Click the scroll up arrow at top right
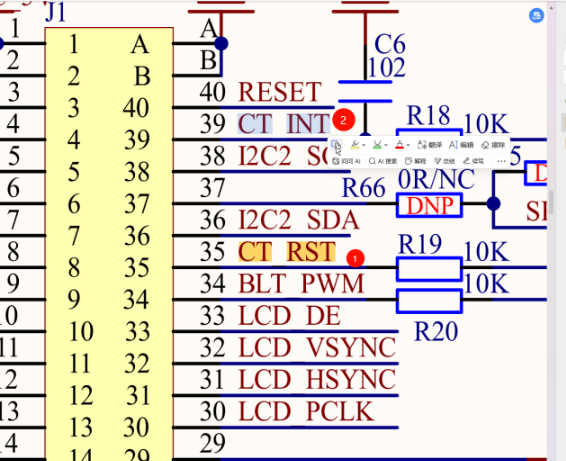Screen dimensions: 566x461 coord(551,7)
